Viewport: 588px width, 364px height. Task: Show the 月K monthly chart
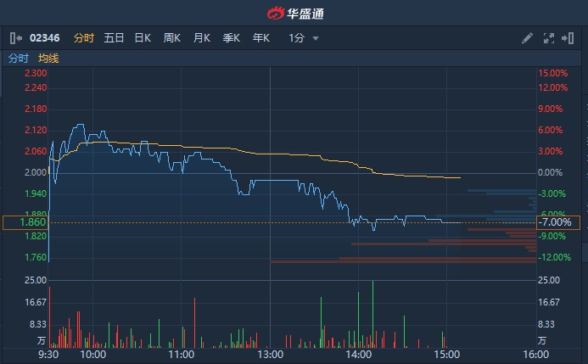[201, 38]
